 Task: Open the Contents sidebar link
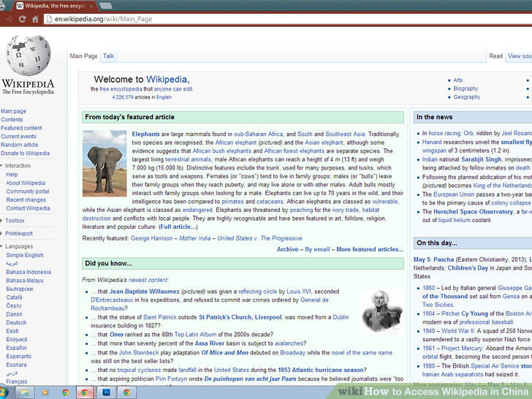click(x=12, y=120)
